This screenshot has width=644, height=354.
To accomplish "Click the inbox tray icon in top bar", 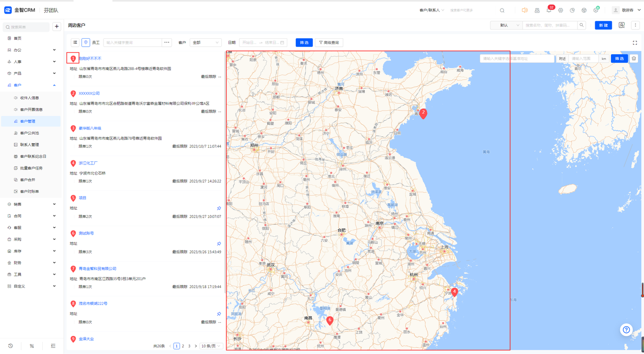I will click(x=537, y=10).
